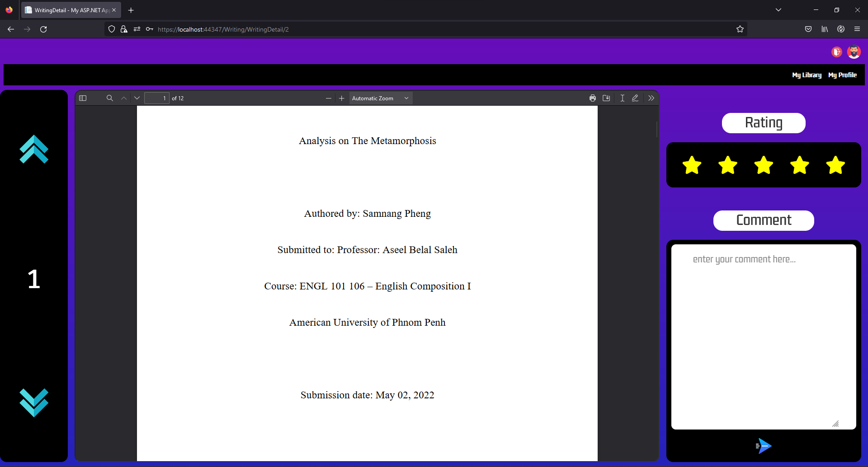Select the Draw annotation pencil icon

point(636,98)
